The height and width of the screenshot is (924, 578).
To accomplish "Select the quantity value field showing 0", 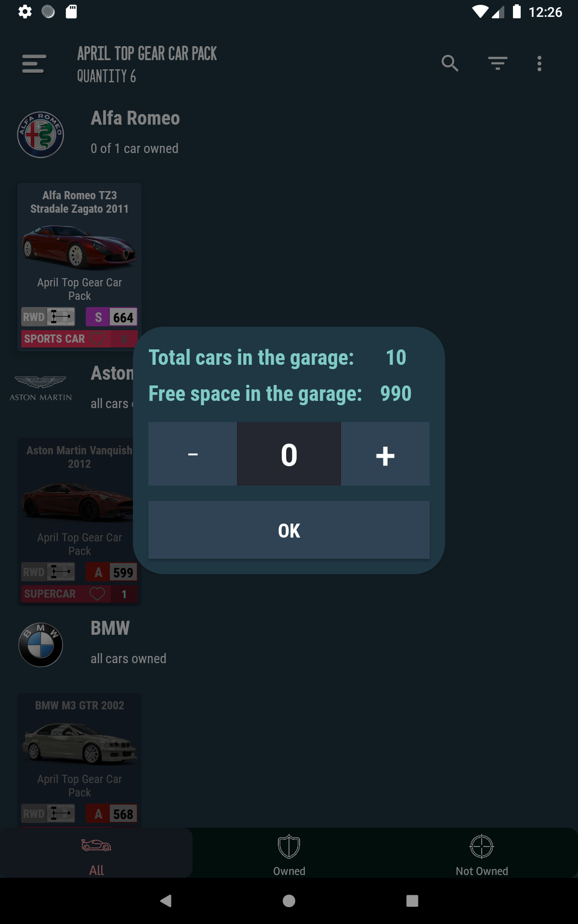I will pos(289,454).
